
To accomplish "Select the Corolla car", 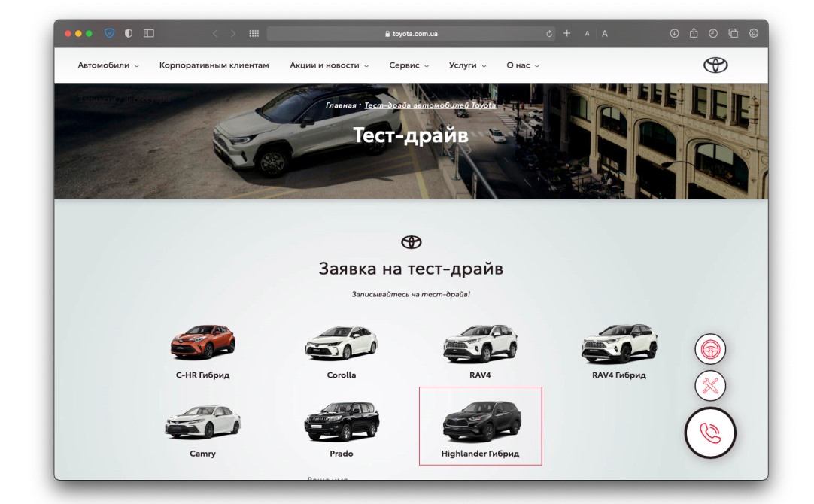I will pyautogui.click(x=341, y=352).
